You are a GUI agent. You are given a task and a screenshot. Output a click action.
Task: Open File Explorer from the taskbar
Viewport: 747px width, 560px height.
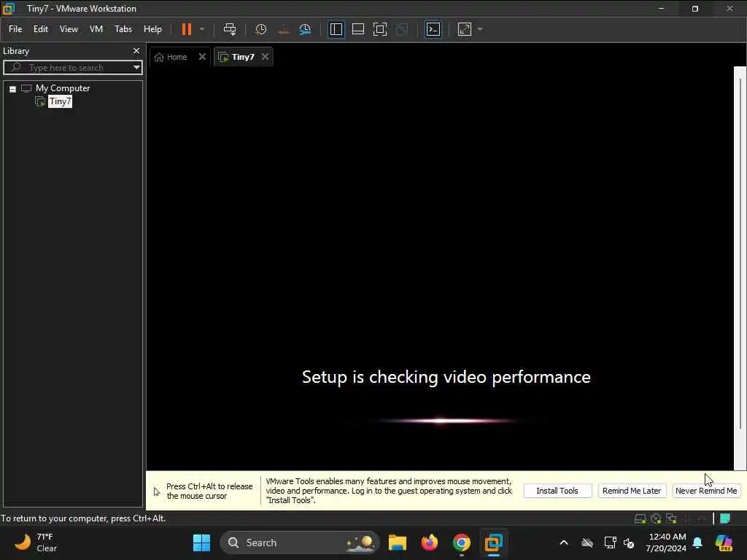click(398, 542)
